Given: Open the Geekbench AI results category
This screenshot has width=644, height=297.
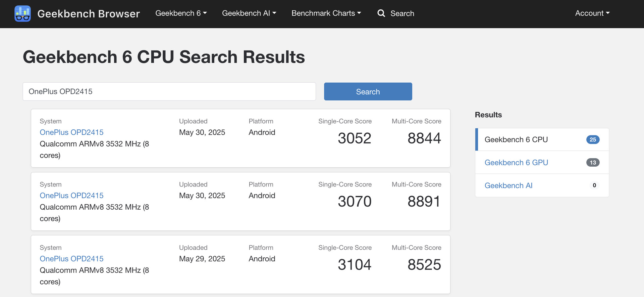Looking at the screenshot, I should pos(508,185).
